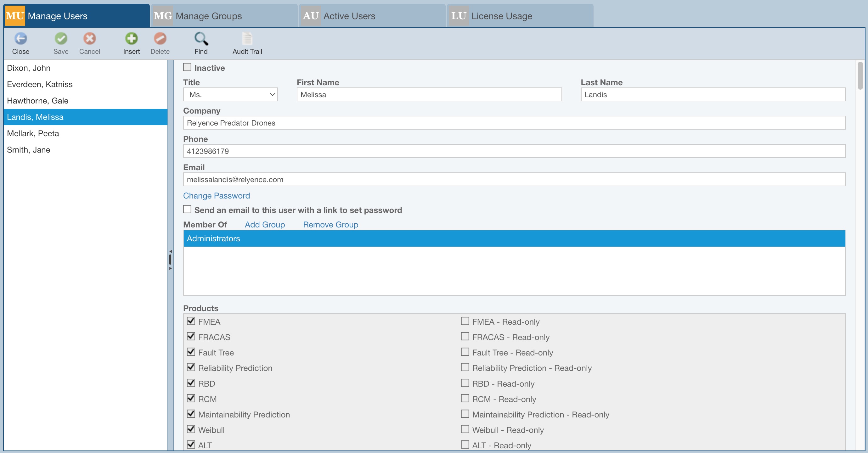
Task: Enable send password email checkbox
Action: [187, 210]
